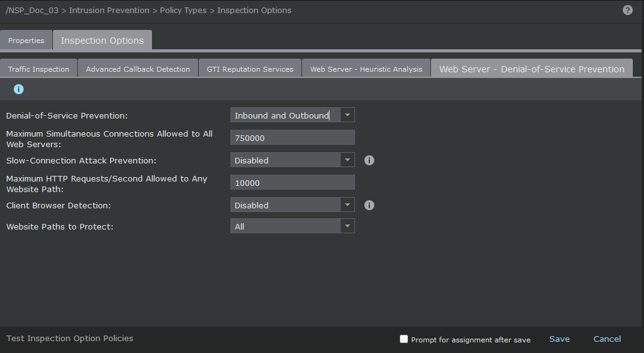Image resolution: width=644 pixels, height=353 pixels.
Task: Cancel the policy changes
Action: (607, 339)
